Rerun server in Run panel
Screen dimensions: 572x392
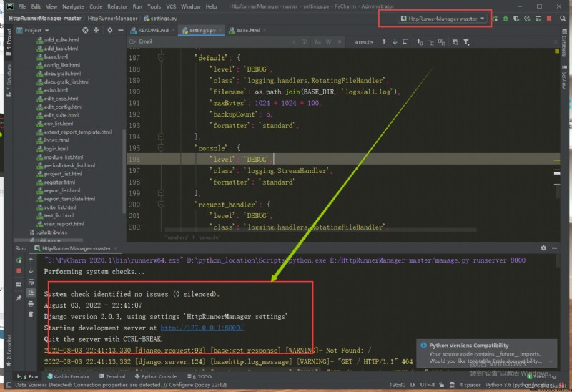tap(19, 260)
